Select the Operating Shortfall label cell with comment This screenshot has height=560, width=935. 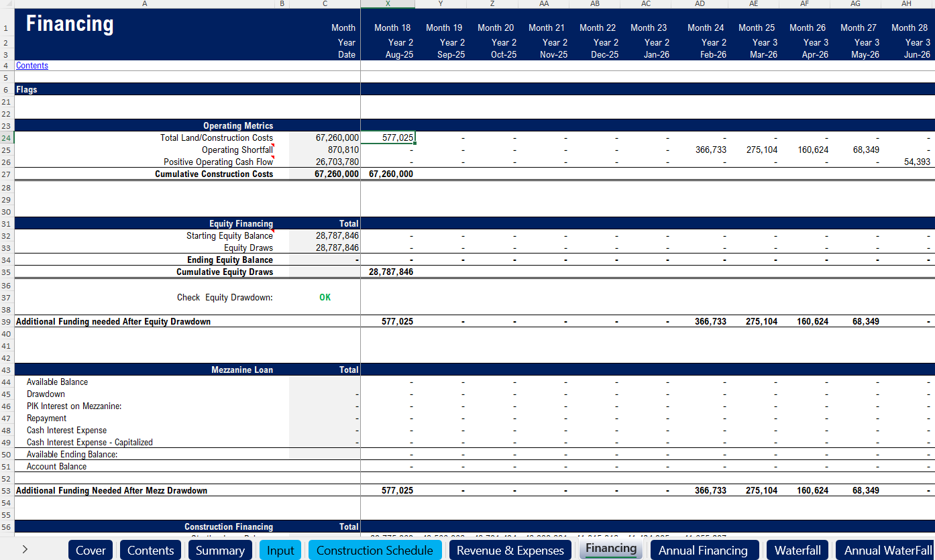[237, 150]
